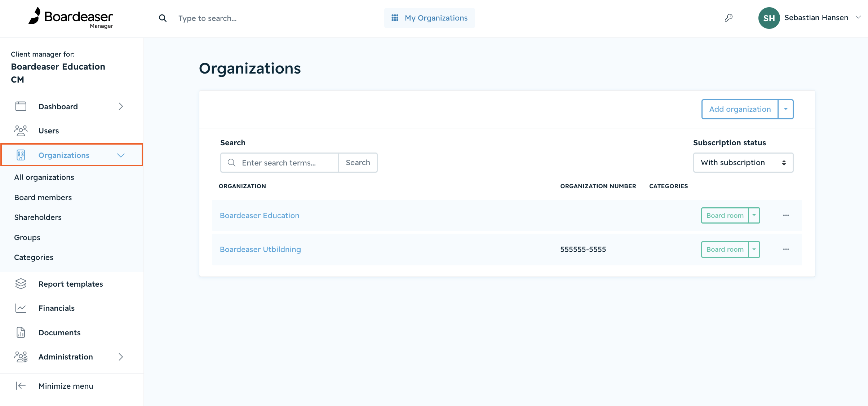Screen dimensions: 868x406
Task: Open Documents in sidebar
Action: [x=59, y=332]
